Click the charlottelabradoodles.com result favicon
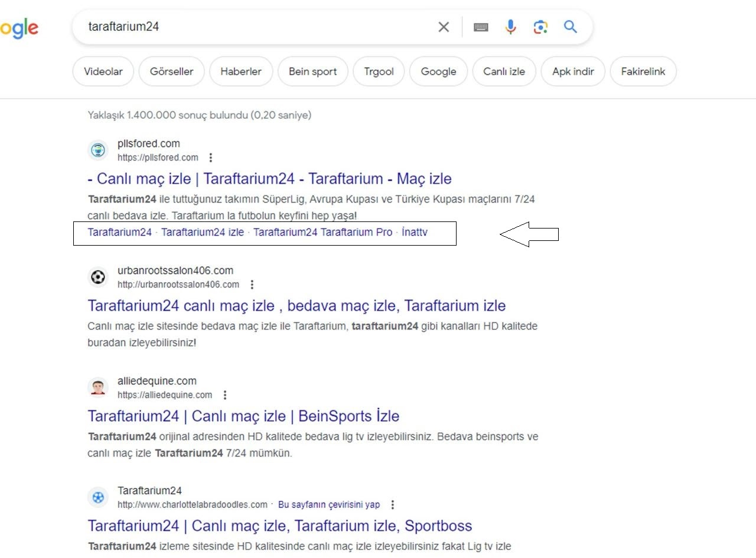This screenshot has height=558, width=756. tap(98, 497)
